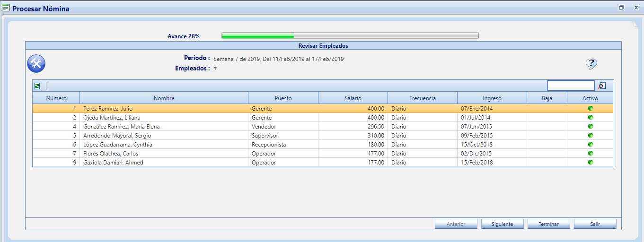Go to next step with Siguiente
Viewport: 644px width, 242px height.
pos(503,224)
